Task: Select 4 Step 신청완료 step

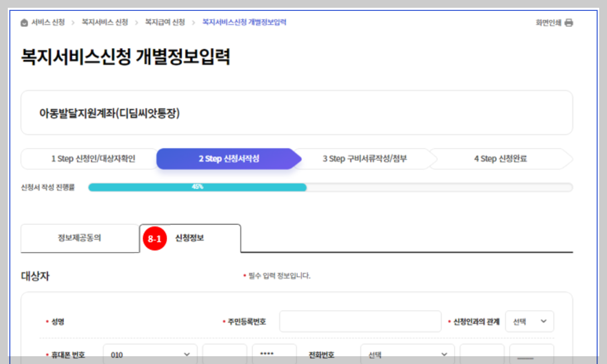Action: 501,159
